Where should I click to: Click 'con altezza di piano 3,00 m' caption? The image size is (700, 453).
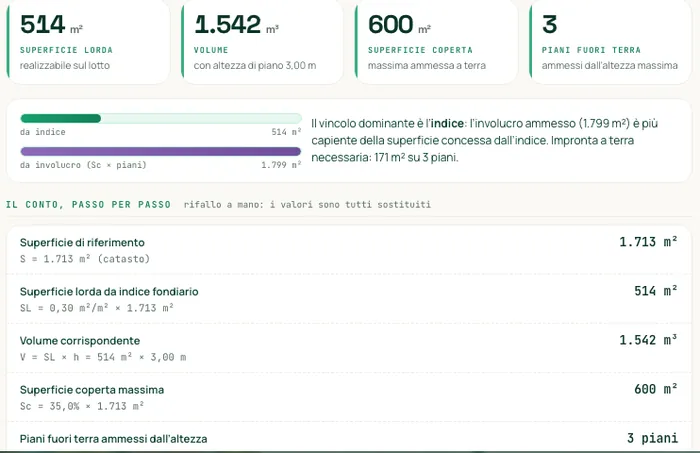click(x=255, y=66)
